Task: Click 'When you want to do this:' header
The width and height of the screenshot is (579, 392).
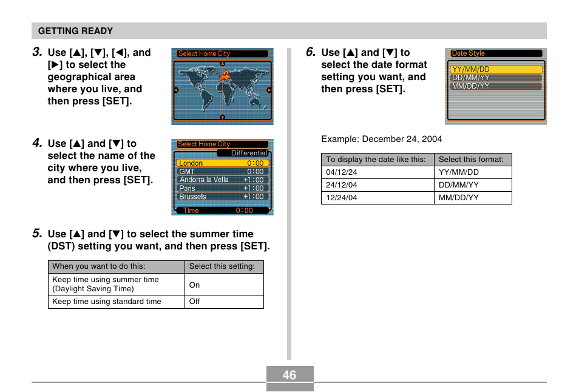Action: (117, 266)
